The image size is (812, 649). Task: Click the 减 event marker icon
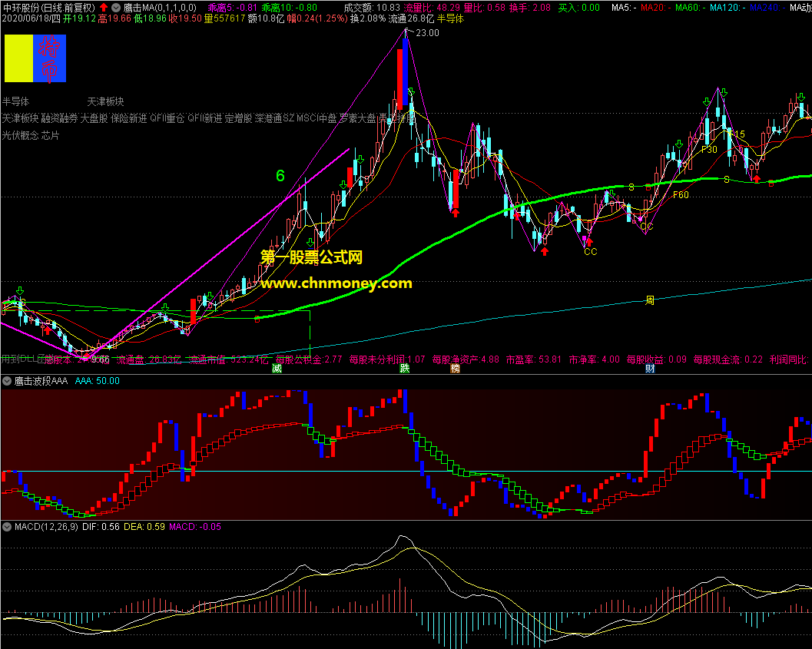277,368
